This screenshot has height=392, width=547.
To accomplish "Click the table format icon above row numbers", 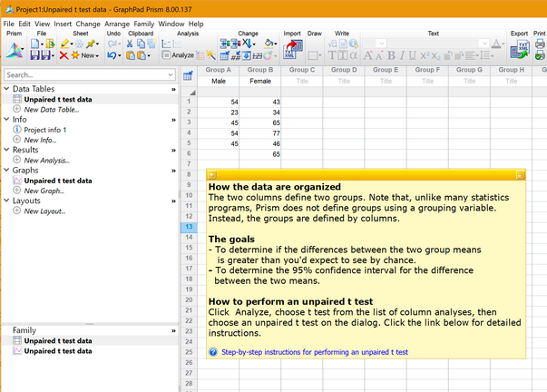I will pyautogui.click(x=188, y=75).
